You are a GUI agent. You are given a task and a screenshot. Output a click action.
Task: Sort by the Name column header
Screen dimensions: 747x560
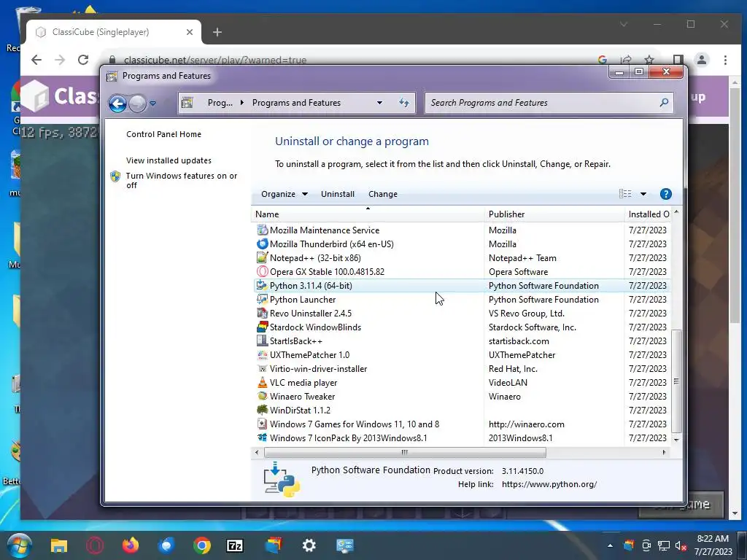[368, 214]
